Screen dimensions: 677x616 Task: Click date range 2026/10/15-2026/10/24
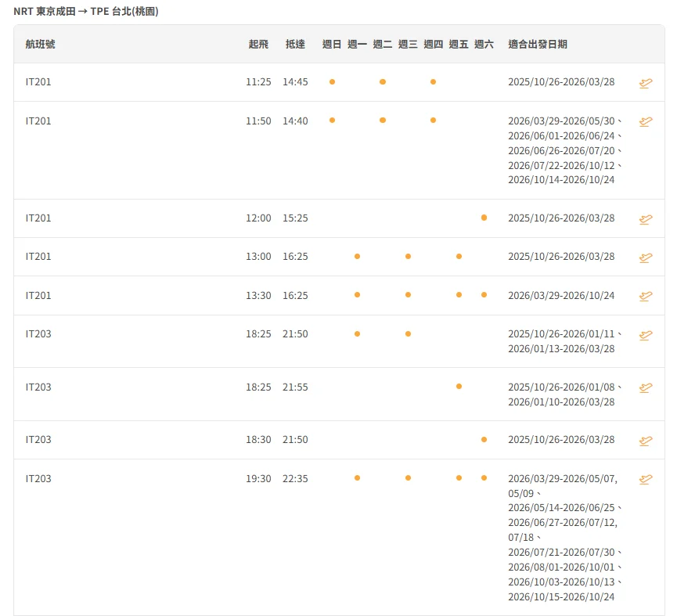[561, 596]
